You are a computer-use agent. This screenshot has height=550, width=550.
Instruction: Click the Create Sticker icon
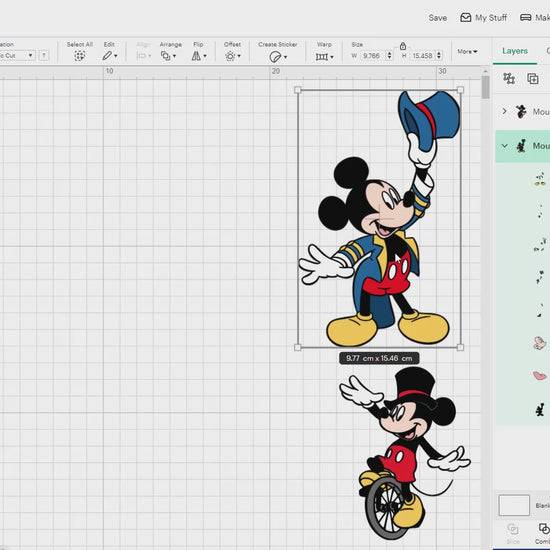tap(275, 56)
